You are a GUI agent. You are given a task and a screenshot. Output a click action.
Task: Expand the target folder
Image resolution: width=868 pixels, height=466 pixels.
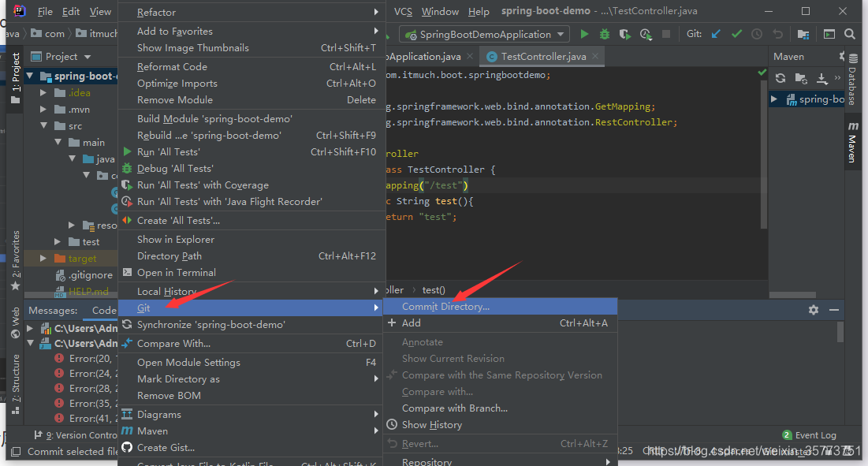click(x=43, y=259)
